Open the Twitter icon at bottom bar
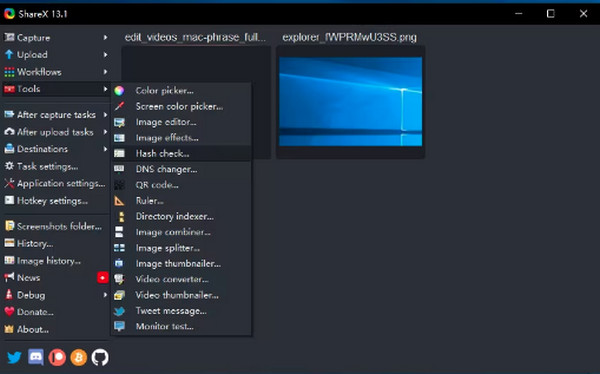 15,358
